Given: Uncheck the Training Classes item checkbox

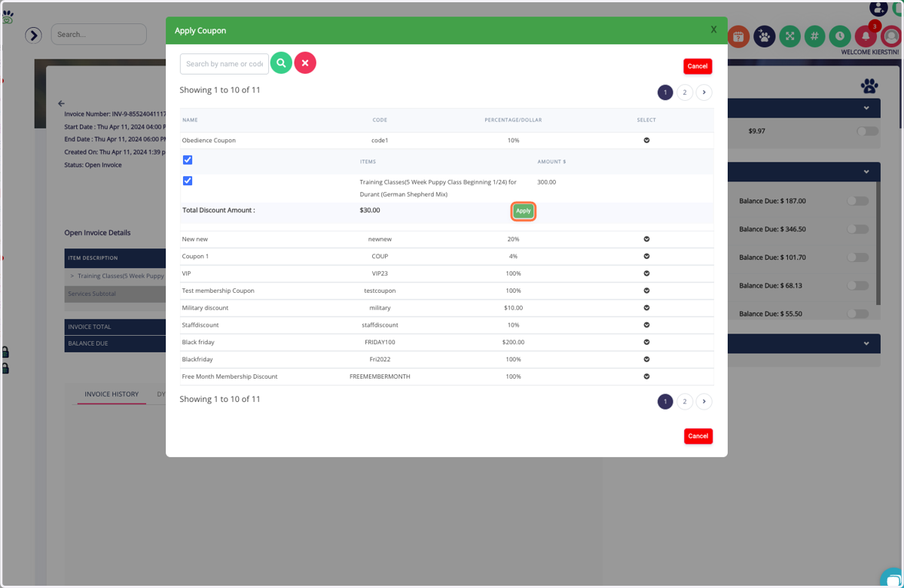Looking at the screenshot, I should tap(188, 181).
